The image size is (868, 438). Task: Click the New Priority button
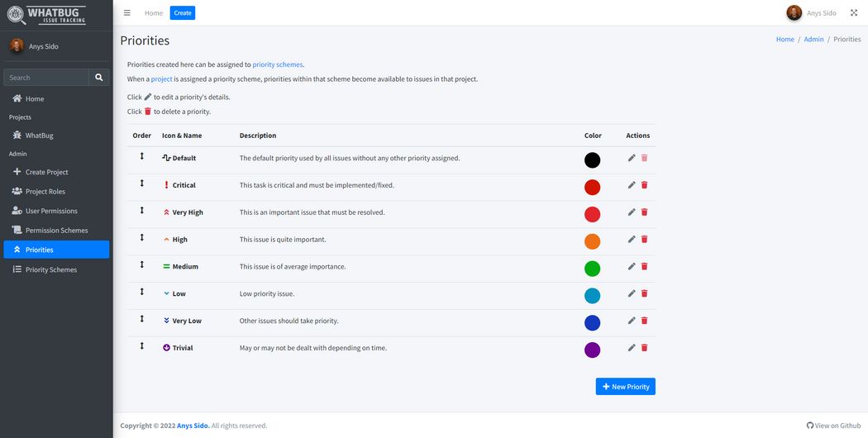tap(625, 387)
